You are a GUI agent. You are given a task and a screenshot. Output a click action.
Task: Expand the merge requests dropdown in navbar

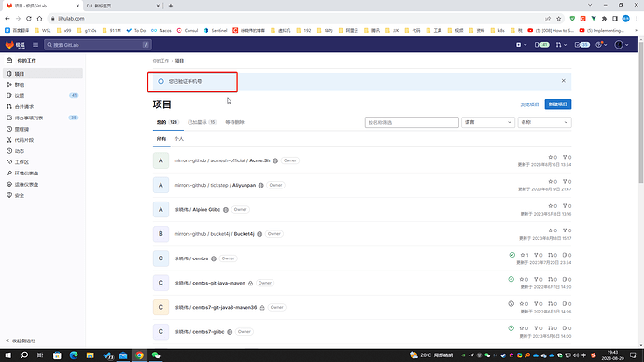click(x=561, y=45)
